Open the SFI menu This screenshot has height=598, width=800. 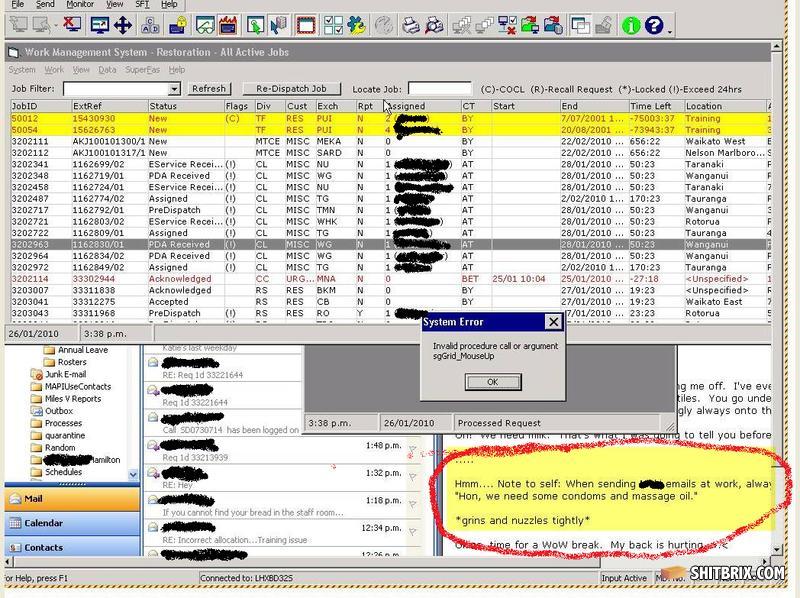(142, 4)
